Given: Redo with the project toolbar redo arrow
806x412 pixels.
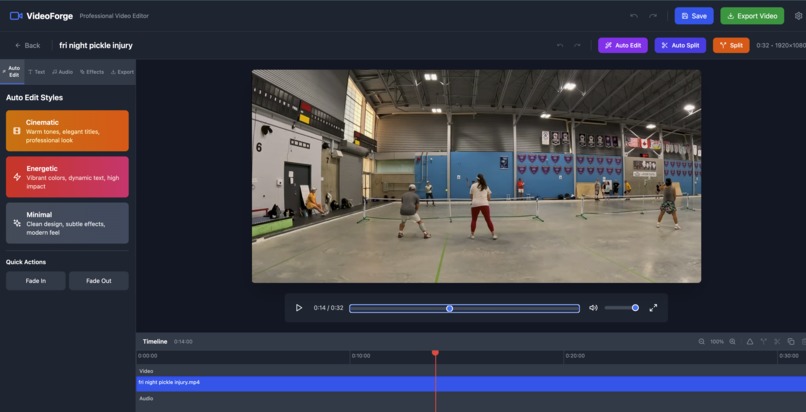Looking at the screenshot, I should click(x=577, y=45).
